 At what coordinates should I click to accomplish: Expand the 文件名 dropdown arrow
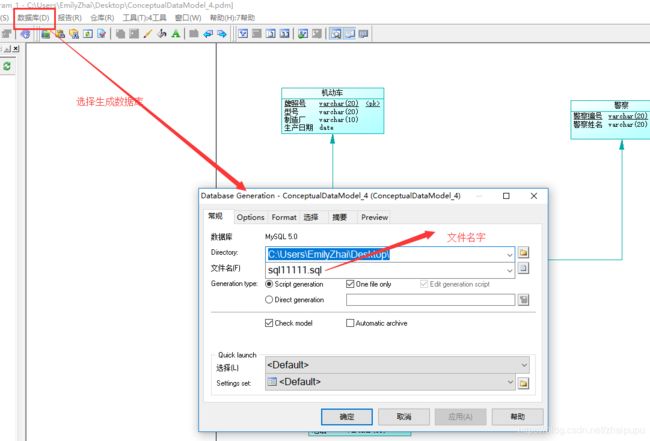509,270
